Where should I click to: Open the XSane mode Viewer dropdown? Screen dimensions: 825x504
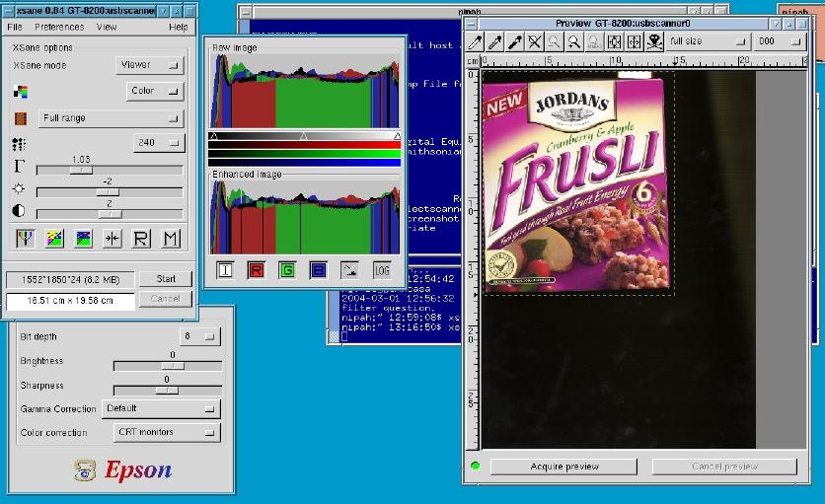pos(150,65)
